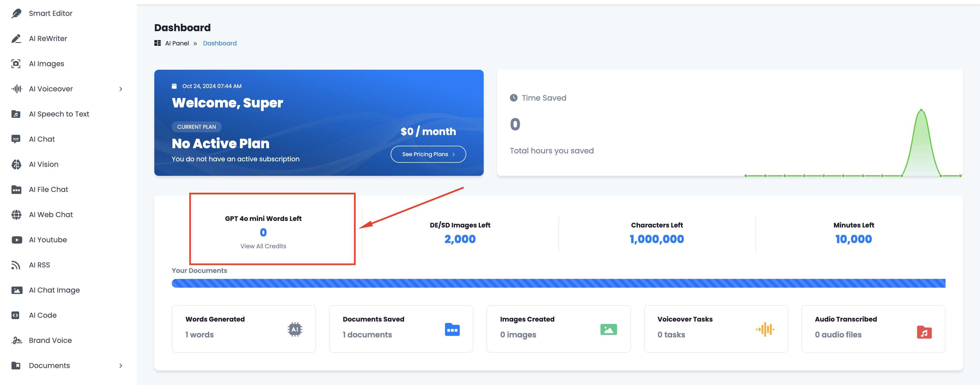Screen dimensions: 980x385
Task: Click the AI Youtube play icon
Action: tap(16, 240)
